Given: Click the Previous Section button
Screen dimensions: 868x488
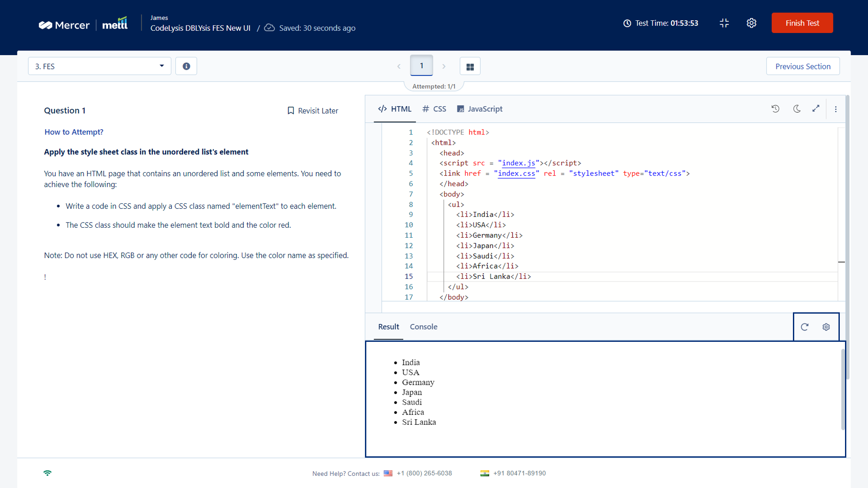Looking at the screenshot, I should pos(803,66).
